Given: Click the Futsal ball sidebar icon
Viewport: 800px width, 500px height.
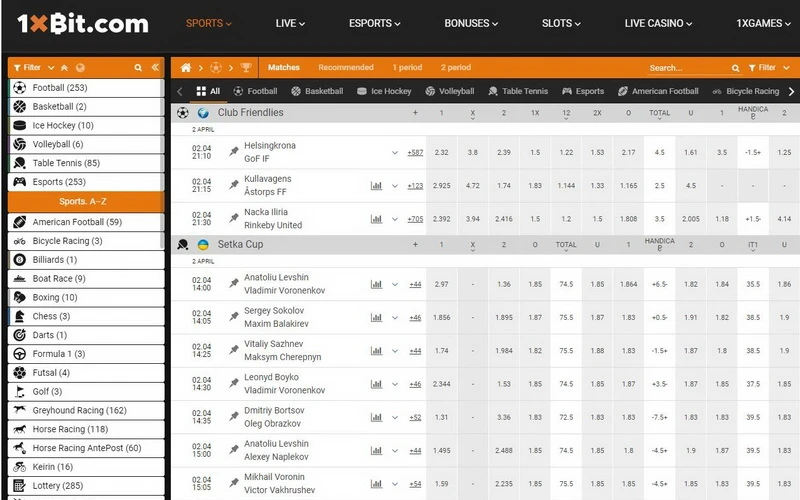Looking at the screenshot, I should (19, 373).
